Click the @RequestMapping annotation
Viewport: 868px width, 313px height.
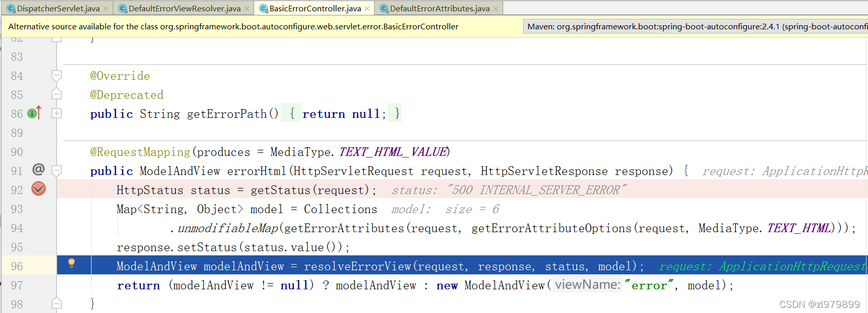(x=140, y=152)
